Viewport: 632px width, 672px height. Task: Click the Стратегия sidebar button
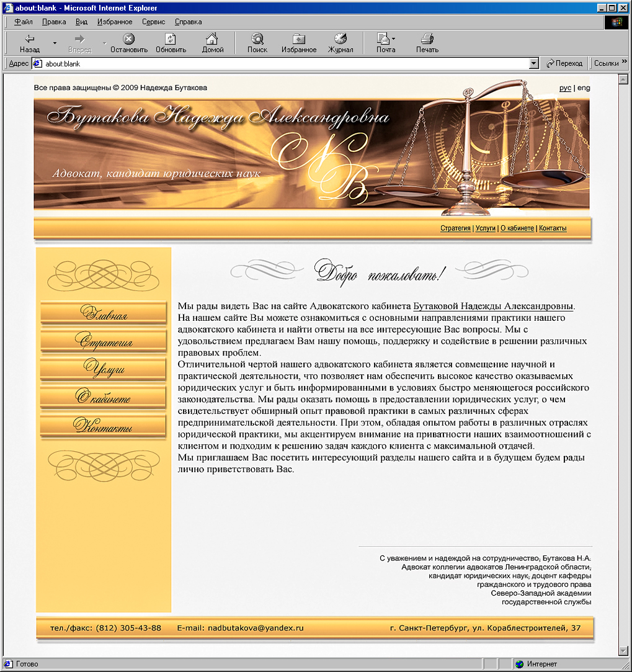pos(103,341)
